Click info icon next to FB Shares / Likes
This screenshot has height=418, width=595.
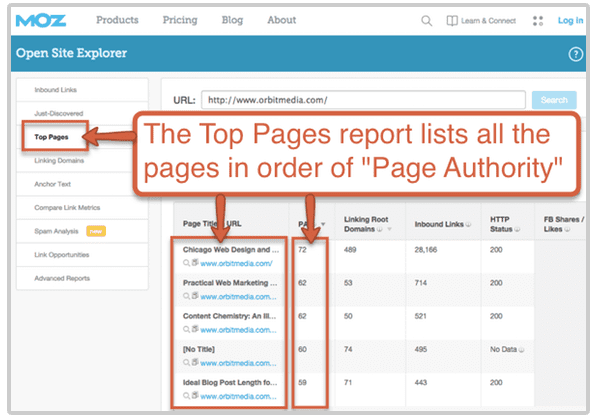(x=567, y=229)
